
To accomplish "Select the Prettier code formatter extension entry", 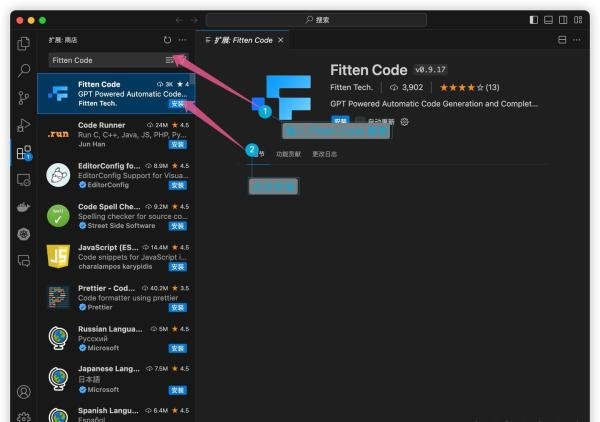I will point(116,298).
